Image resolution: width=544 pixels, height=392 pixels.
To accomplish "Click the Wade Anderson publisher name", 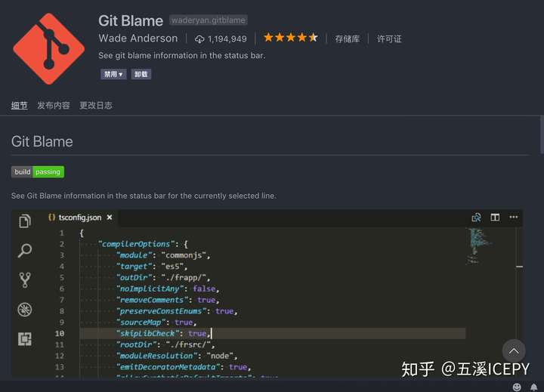I will click(138, 39).
